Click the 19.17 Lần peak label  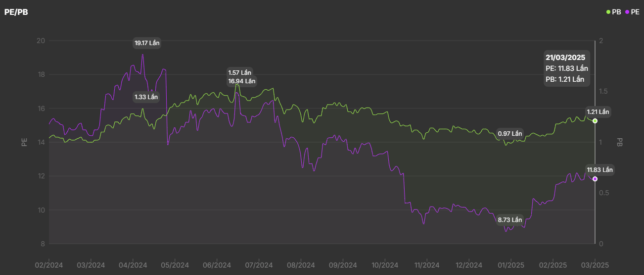click(147, 43)
